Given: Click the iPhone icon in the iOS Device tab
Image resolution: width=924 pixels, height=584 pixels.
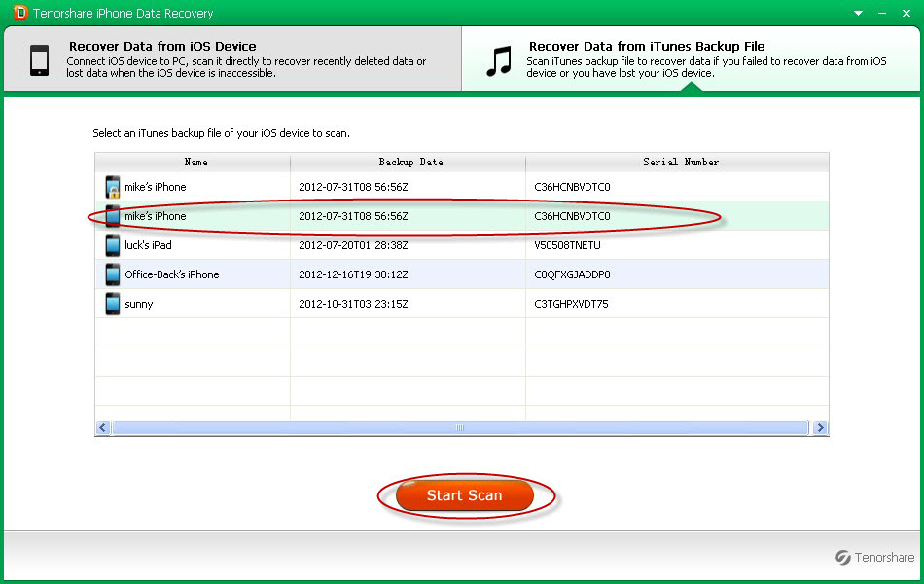Looking at the screenshot, I should (x=39, y=59).
